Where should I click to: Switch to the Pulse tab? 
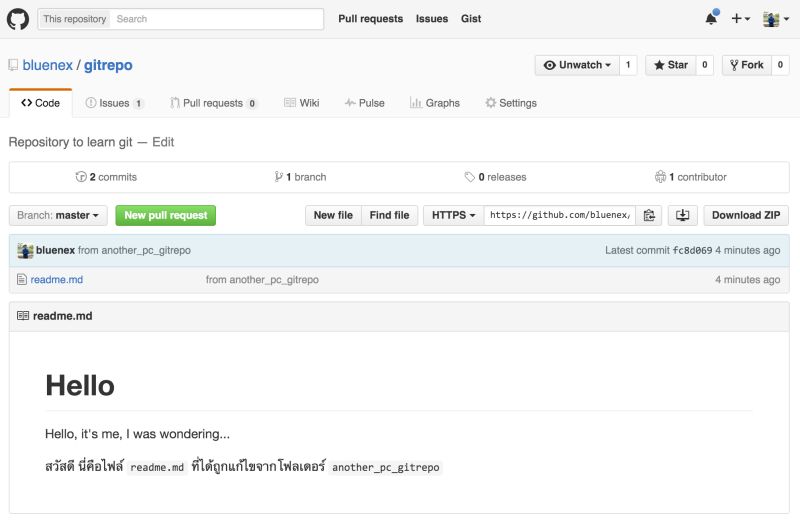click(x=364, y=103)
